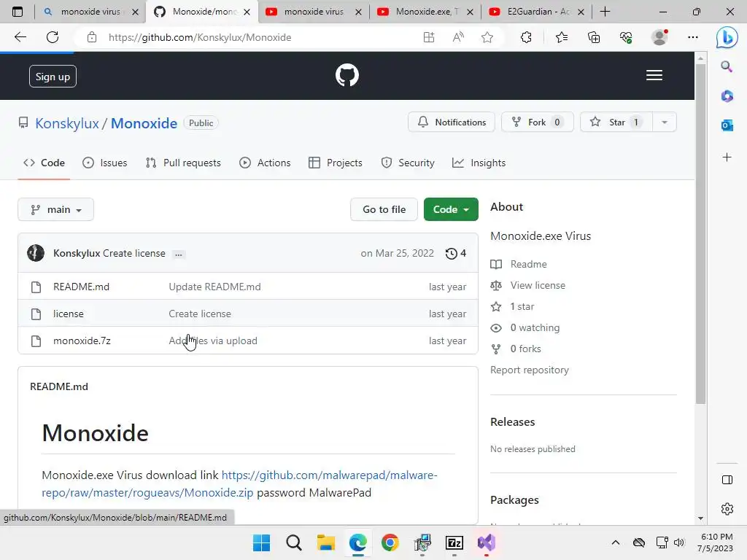Open the license file

coord(69,314)
